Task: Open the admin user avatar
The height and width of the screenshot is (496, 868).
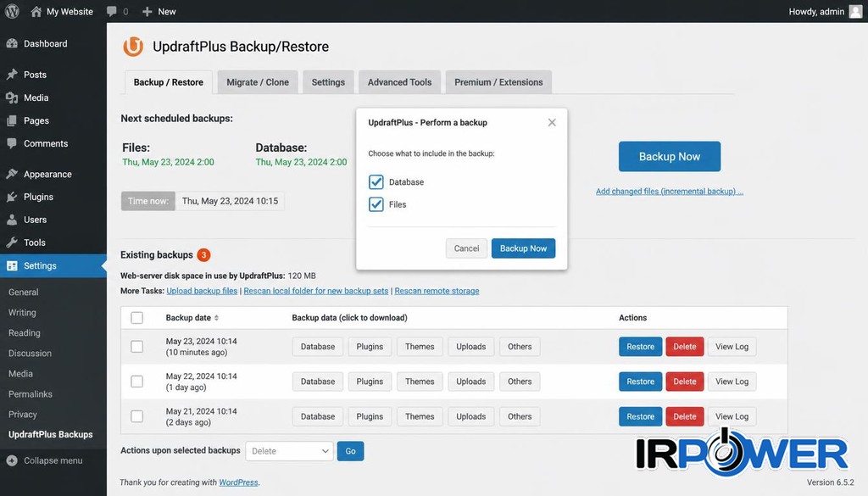Action: pyautogui.click(x=856, y=11)
